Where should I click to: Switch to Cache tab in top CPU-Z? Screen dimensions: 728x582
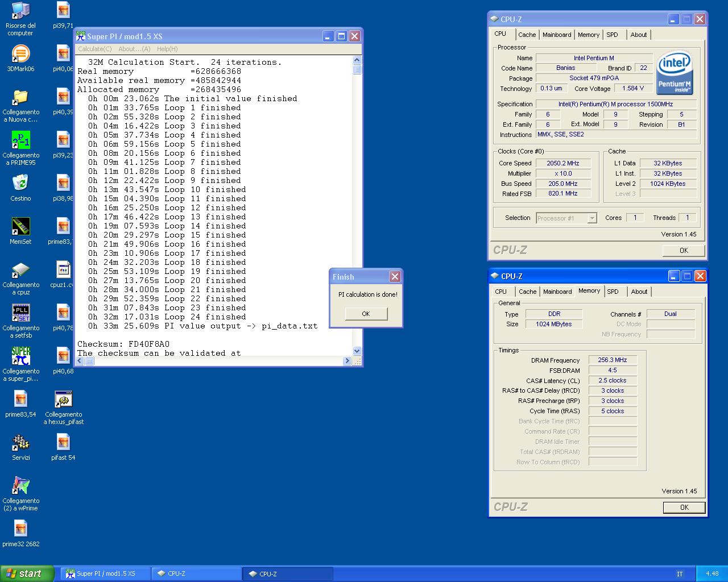coord(527,35)
